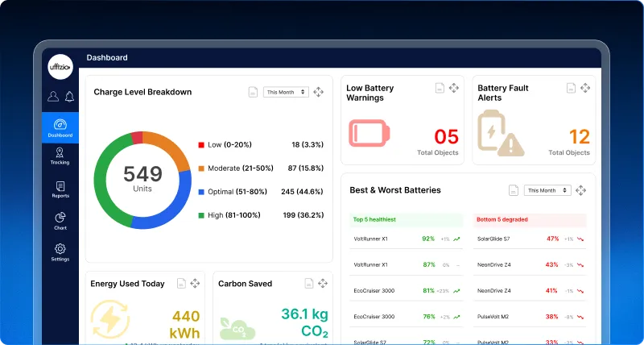This screenshot has height=345, width=644.
Task: Click the VoltRunner X1 87% row
Action: coord(406,265)
